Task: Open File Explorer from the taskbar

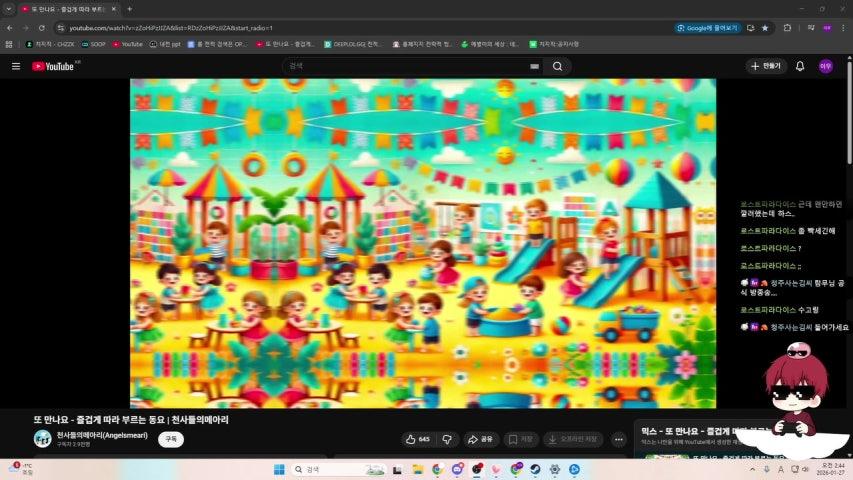Action: 417,469
